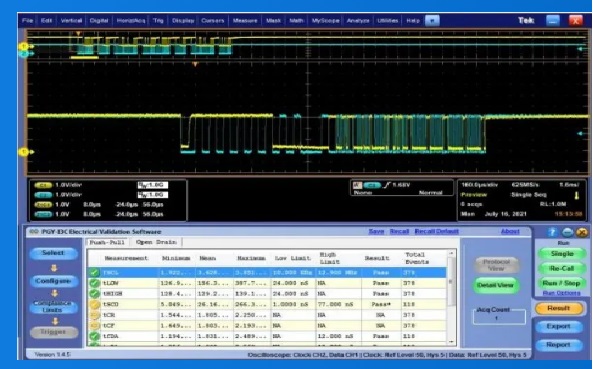The height and width of the screenshot is (369, 595).
Task: Click the status icon for tCF row
Action: [94, 326]
